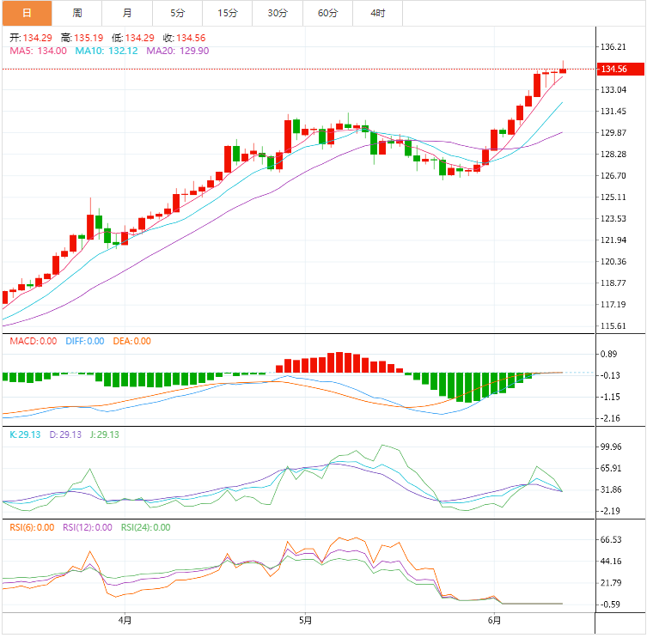Click the MA20: 129.90 indicator label

tap(177, 51)
